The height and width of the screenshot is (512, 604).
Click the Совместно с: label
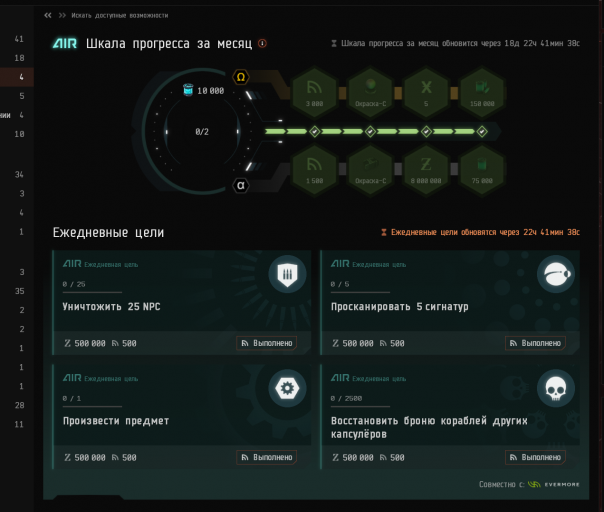tap(502, 484)
